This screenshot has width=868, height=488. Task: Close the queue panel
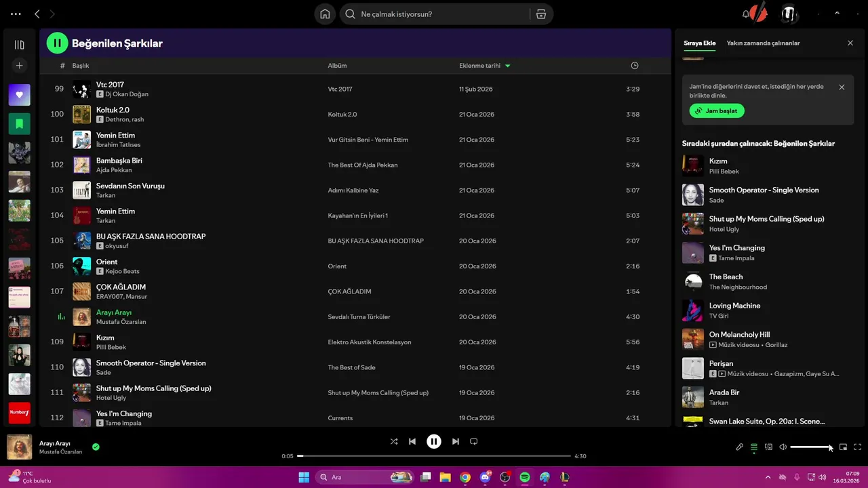(850, 43)
